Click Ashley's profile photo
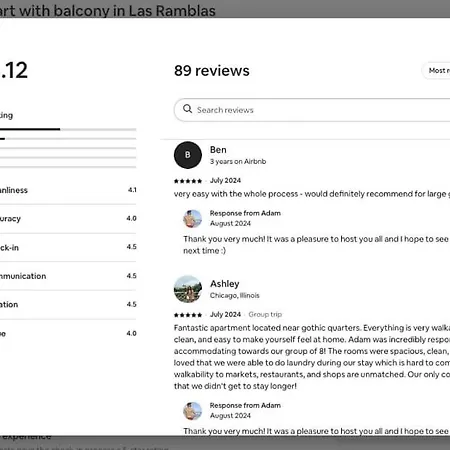 188,289
